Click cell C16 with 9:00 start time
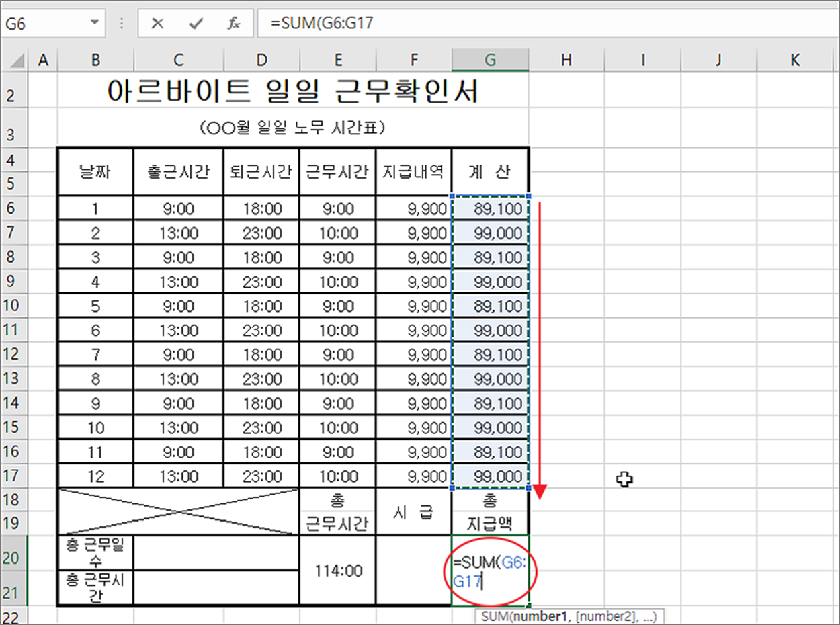The height and width of the screenshot is (625, 840). pos(178,452)
